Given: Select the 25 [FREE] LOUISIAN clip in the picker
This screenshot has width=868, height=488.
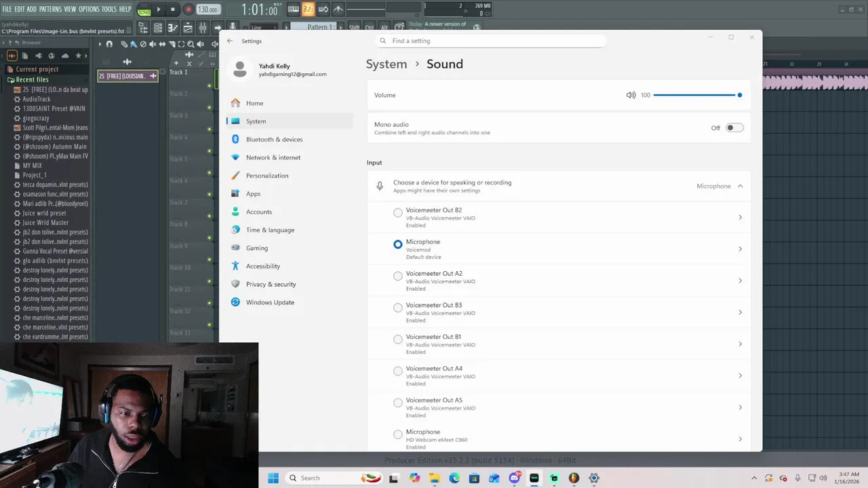Looking at the screenshot, I should coord(127,76).
